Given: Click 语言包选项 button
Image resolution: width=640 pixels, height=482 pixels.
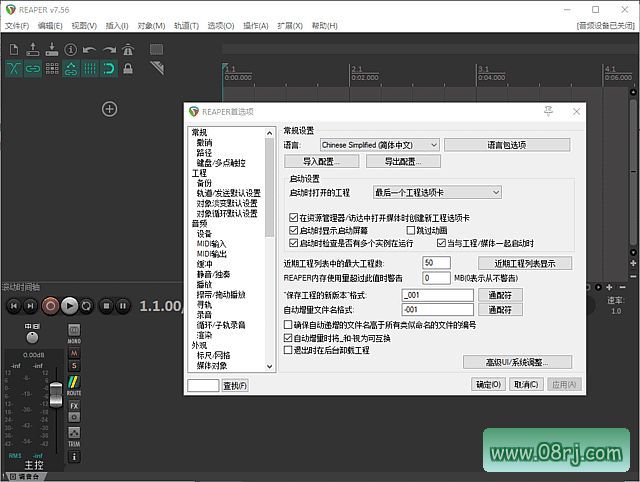Looking at the screenshot, I should click(x=507, y=145).
